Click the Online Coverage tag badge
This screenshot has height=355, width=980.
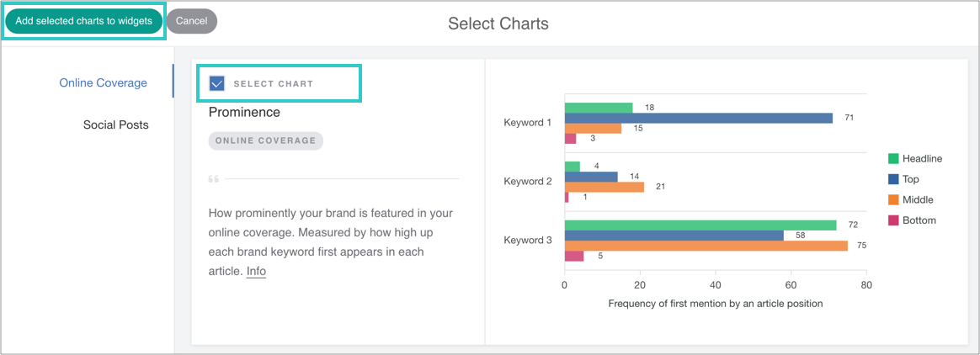pos(265,140)
